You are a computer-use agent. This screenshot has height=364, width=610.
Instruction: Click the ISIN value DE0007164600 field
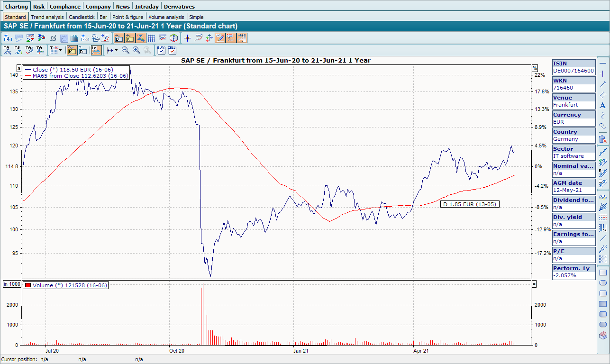coord(574,71)
